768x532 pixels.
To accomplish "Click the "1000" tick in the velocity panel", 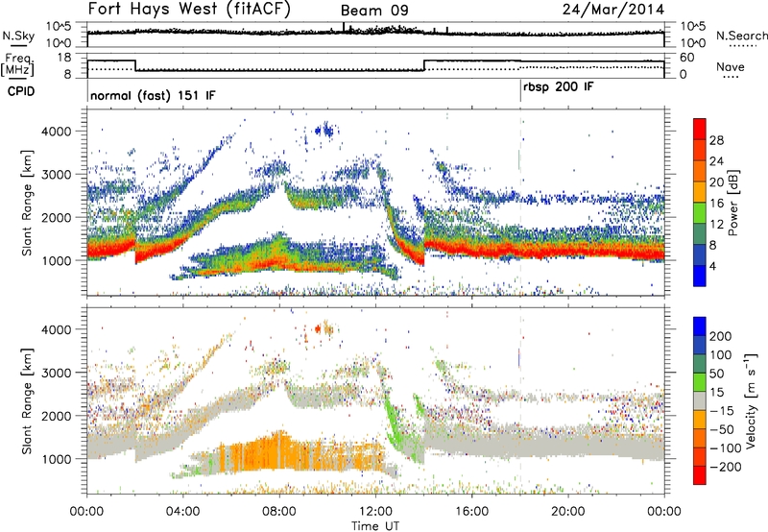I will tap(57, 459).
